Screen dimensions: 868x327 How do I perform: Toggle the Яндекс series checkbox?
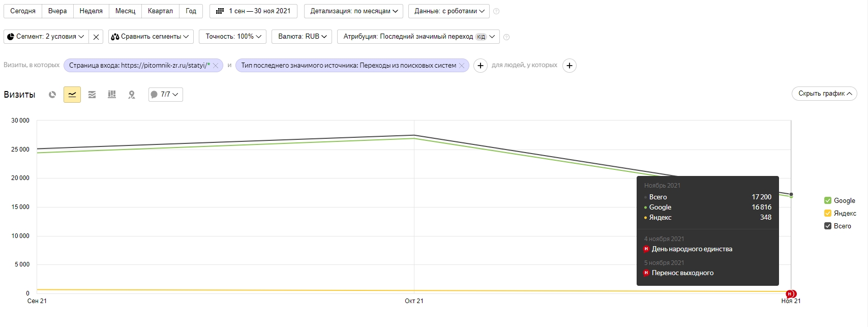click(827, 213)
